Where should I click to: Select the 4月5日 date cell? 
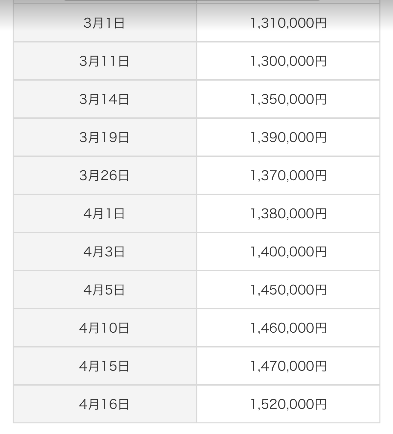click(105, 290)
